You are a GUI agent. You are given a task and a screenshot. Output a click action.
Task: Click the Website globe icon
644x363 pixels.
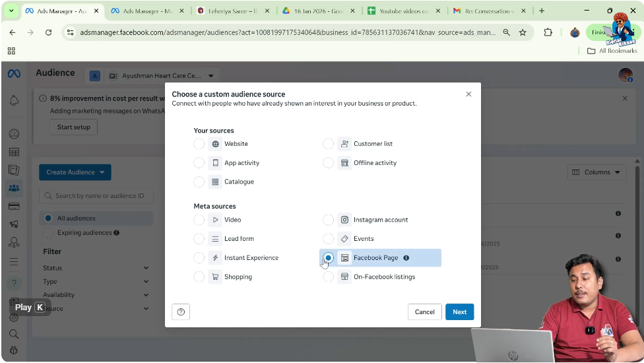(x=215, y=144)
